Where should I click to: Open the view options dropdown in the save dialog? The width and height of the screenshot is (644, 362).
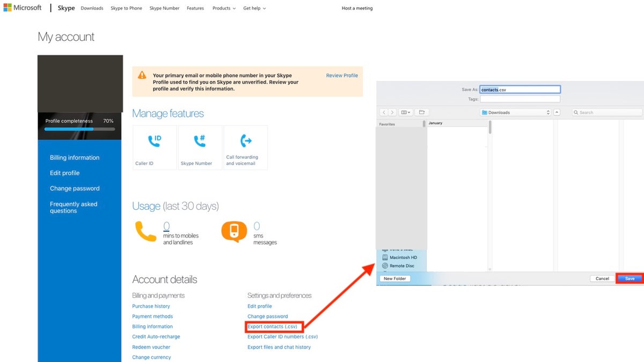click(407, 112)
